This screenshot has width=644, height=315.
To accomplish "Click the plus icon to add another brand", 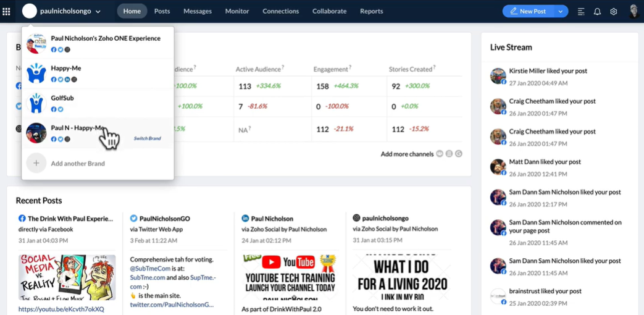I will [36, 163].
